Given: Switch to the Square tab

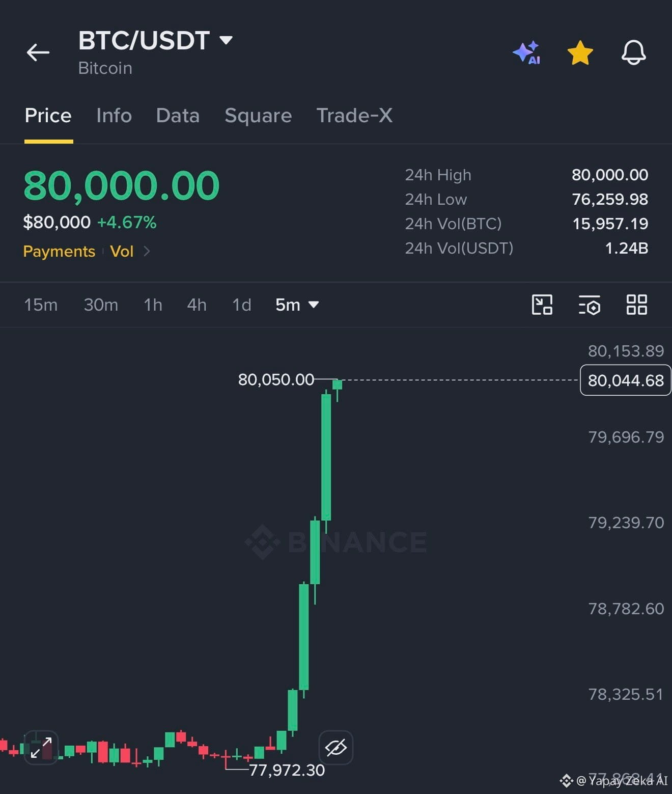Looking at the screenshot, I should click(258, 116).
